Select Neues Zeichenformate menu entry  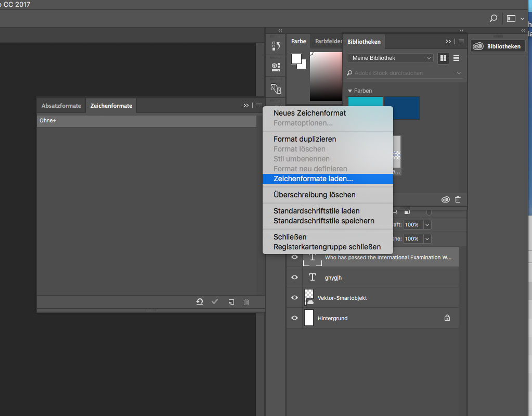pos(309,113)
